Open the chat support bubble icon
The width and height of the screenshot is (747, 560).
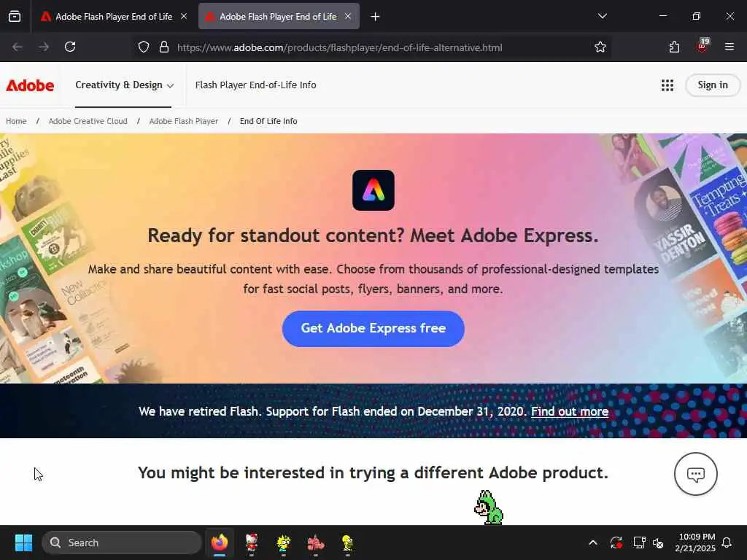point(695,474)
